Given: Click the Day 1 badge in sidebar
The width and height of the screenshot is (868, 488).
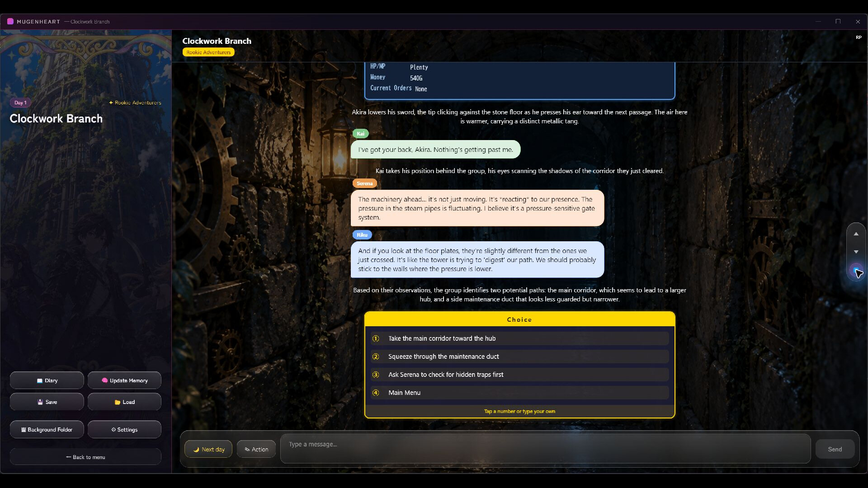Looking at the screenshot, I should coord(20,103).
